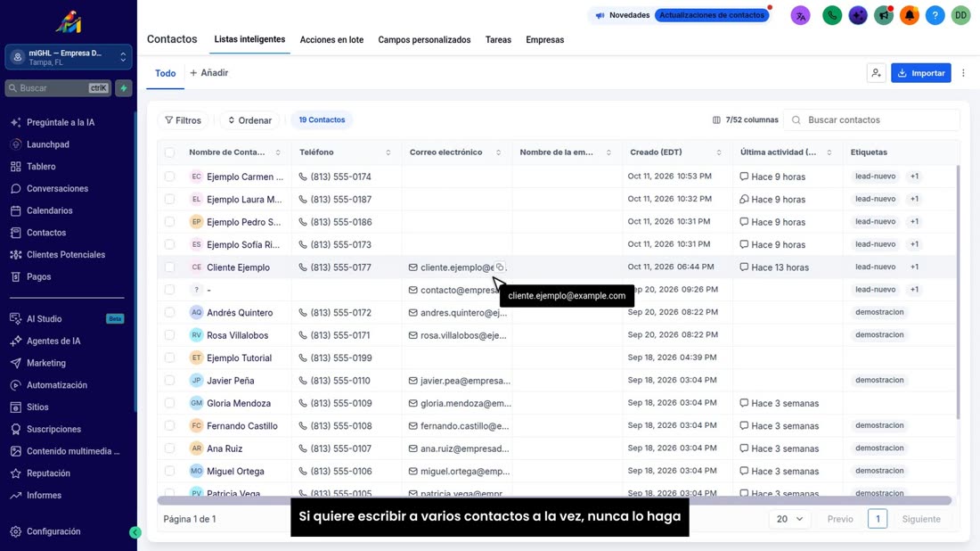The height and width of the screenshot is (551, 980).
Task: Open Pregúntale a la IA in sidebar
Action: click(x=60, y=122)
